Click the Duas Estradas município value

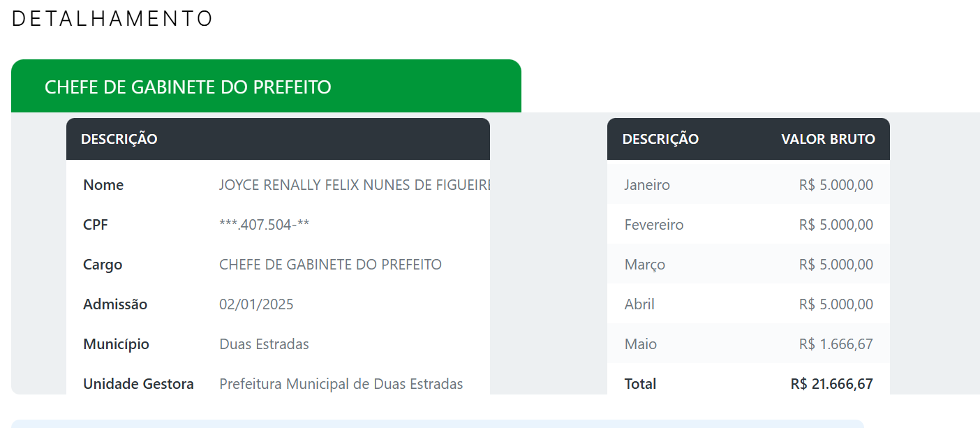264,344
